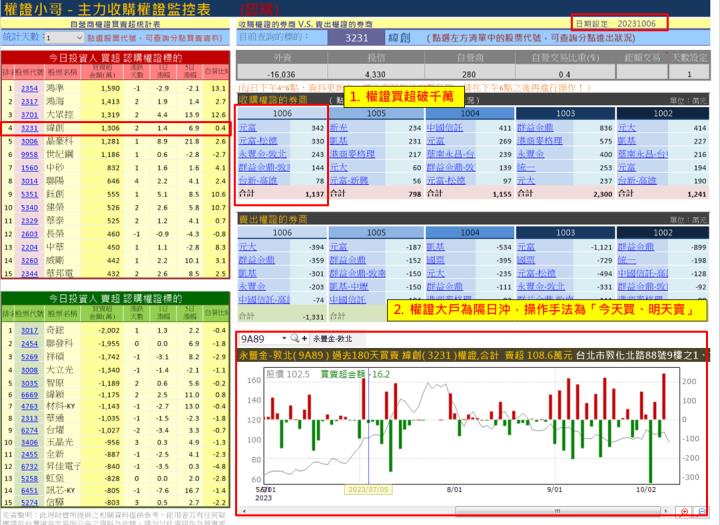The width and height of the screenshot is (720, 525).
Task: Open 港商麥格理 broker link with 217
Action: tap(352, 154)
